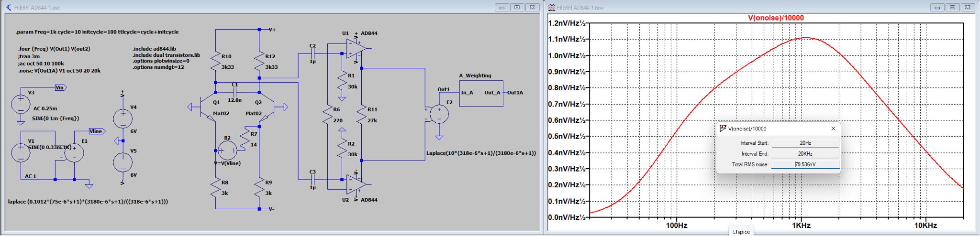Click the .include dual transistors.lib directive
This screenshot has height=236, width=980.
[166, 55]
